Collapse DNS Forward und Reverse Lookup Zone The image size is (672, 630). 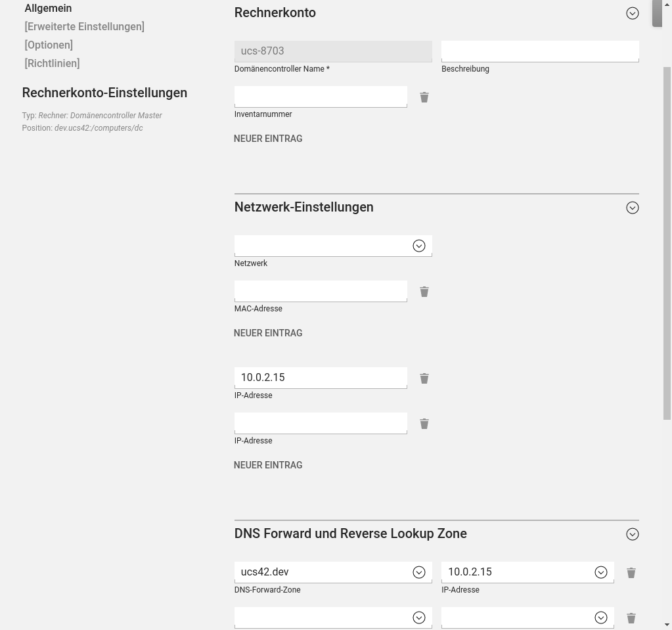633,534
